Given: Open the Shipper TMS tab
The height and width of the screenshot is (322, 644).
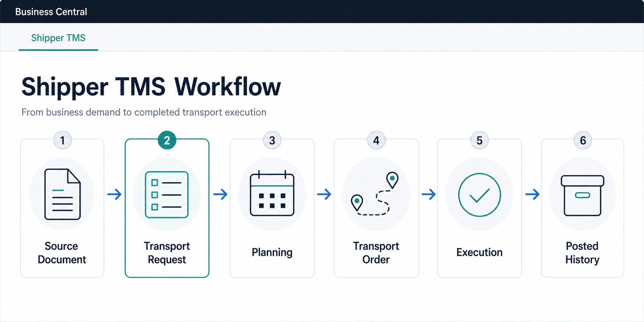Looking at the screenshot, I should pyautogui.click(x=58, y=38).
